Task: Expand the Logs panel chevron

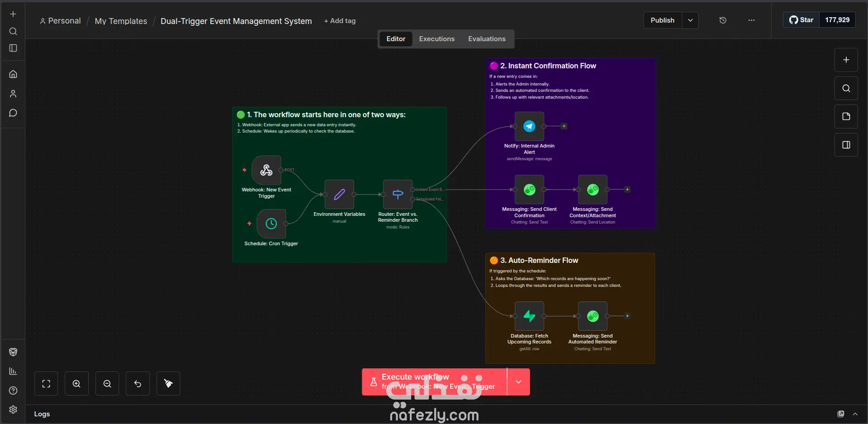Action: [855, 414]
